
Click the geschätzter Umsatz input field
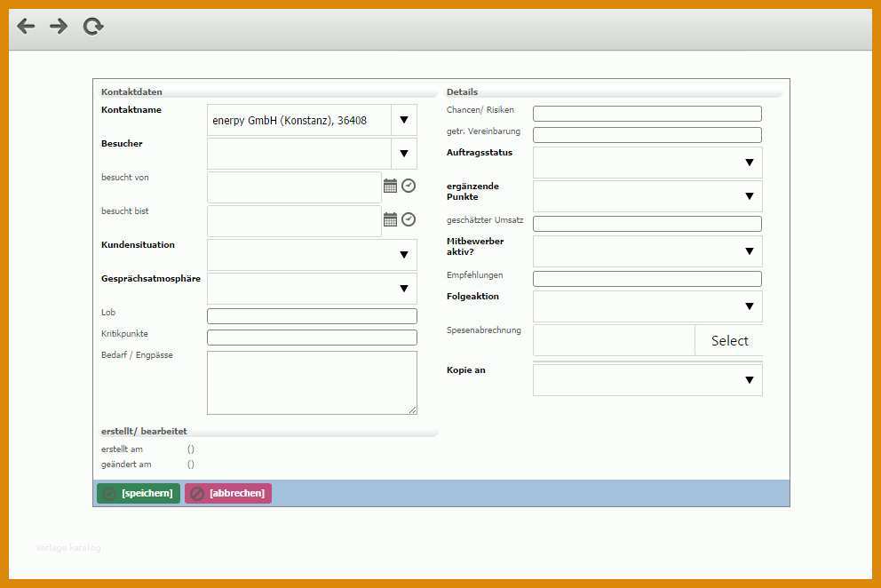(647, 224)
